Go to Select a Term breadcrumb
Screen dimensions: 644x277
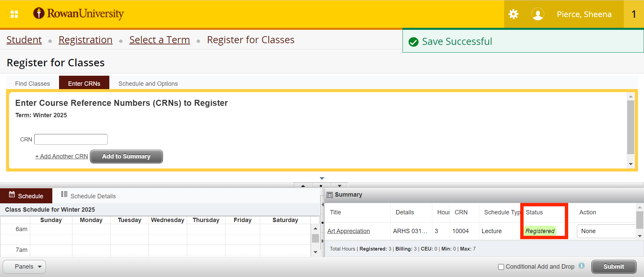(160, 40)
